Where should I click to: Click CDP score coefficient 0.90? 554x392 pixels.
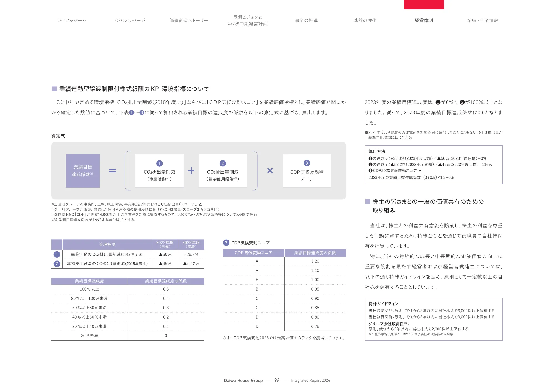(315, 298)
